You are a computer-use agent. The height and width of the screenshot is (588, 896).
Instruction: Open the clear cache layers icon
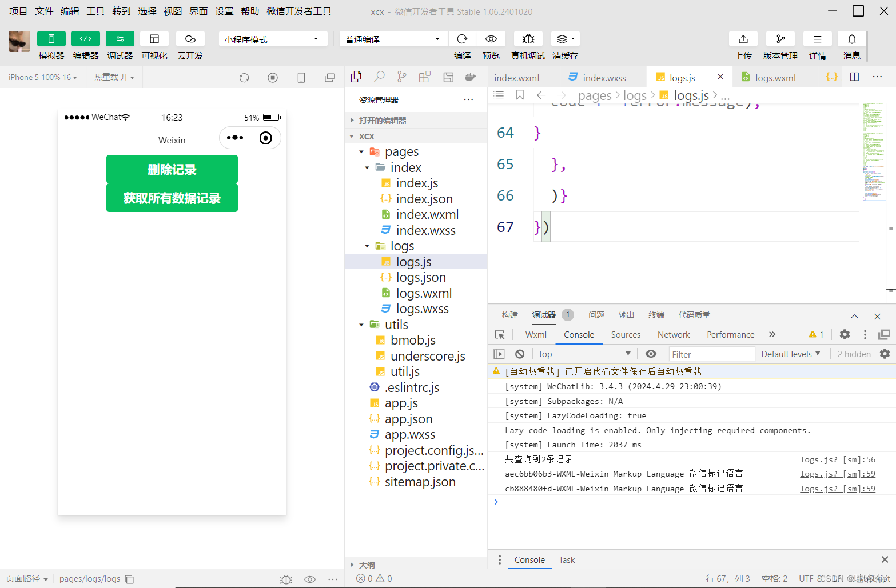(x=566, y=39)
